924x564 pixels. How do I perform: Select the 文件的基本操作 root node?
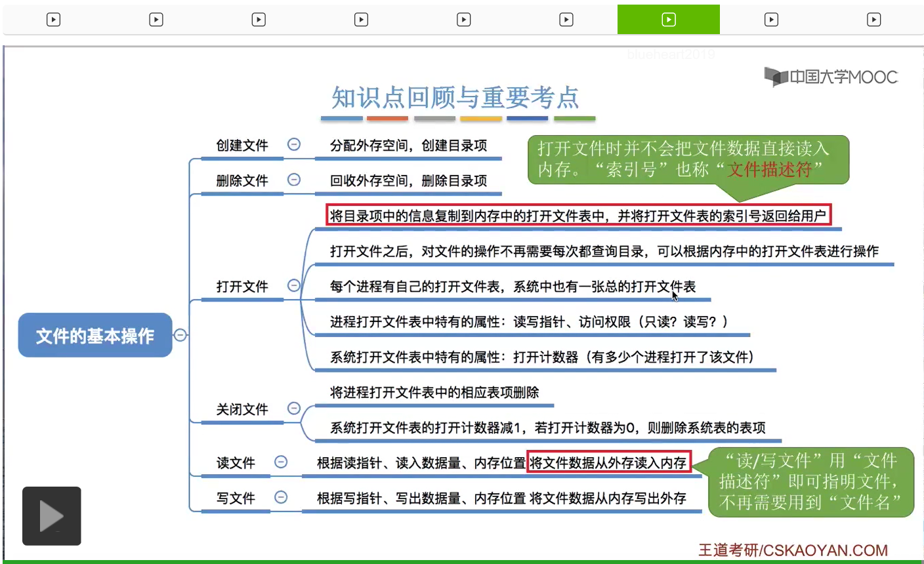click(95, 335)
